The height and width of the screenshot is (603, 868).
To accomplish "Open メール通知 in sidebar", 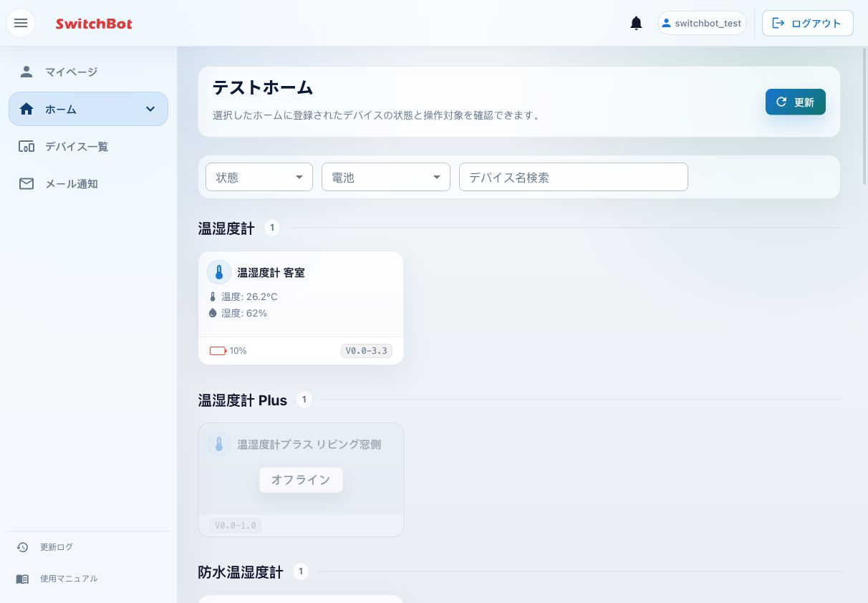I will tap(89, 183).
